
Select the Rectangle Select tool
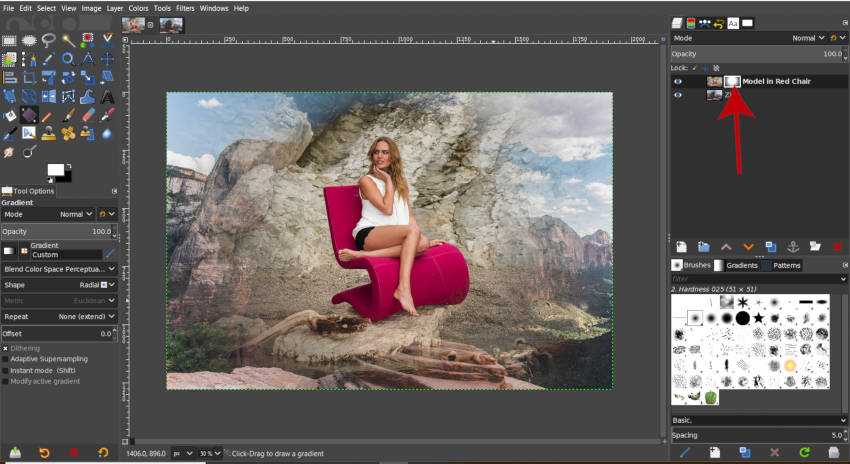click(x=10, y=41)
